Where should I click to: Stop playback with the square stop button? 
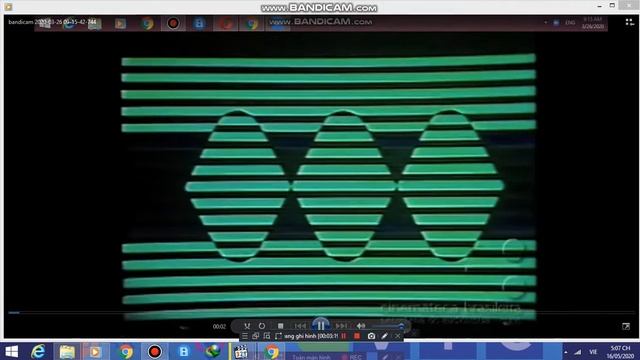[280, 326]
